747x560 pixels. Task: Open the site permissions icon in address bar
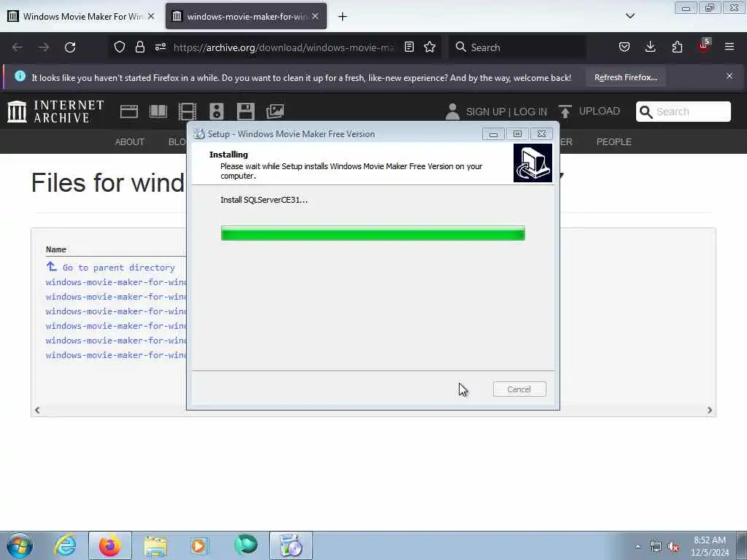point(160,47)
